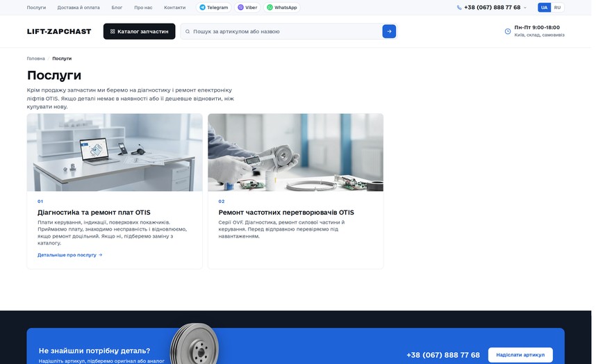Click the magnifier icon in search field
This screenshot has height=364, width=596.
coord(188,31)
